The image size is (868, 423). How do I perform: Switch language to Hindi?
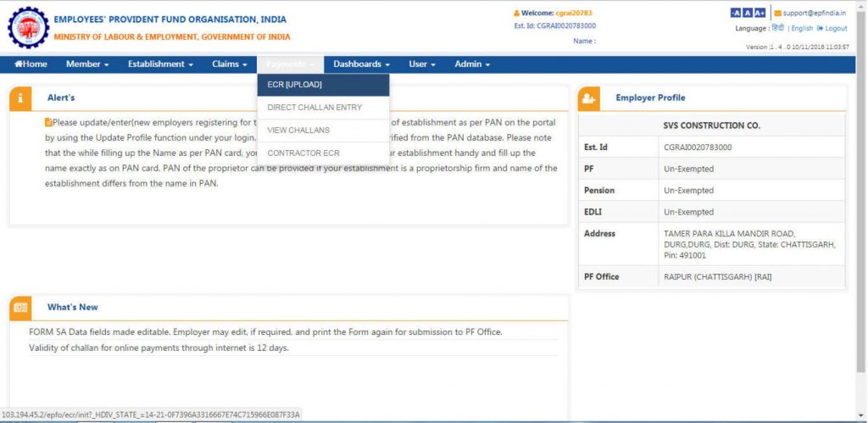[x=778, y=28]
